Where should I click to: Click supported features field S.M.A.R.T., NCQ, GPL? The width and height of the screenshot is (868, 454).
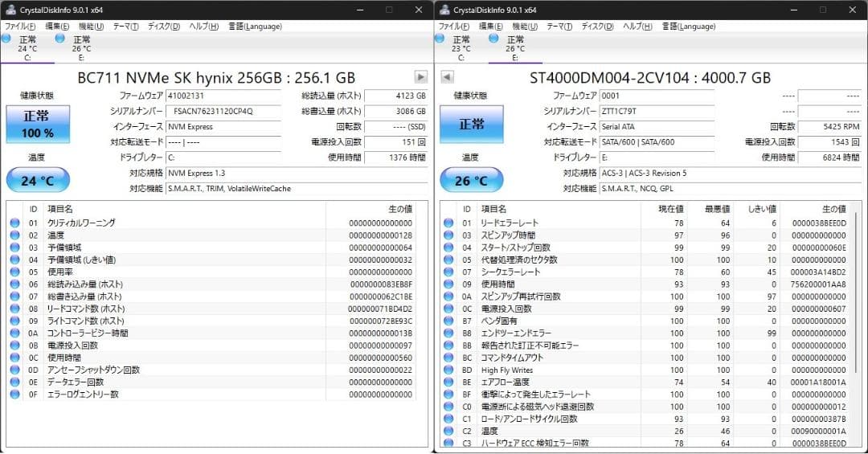coord(731,189)
